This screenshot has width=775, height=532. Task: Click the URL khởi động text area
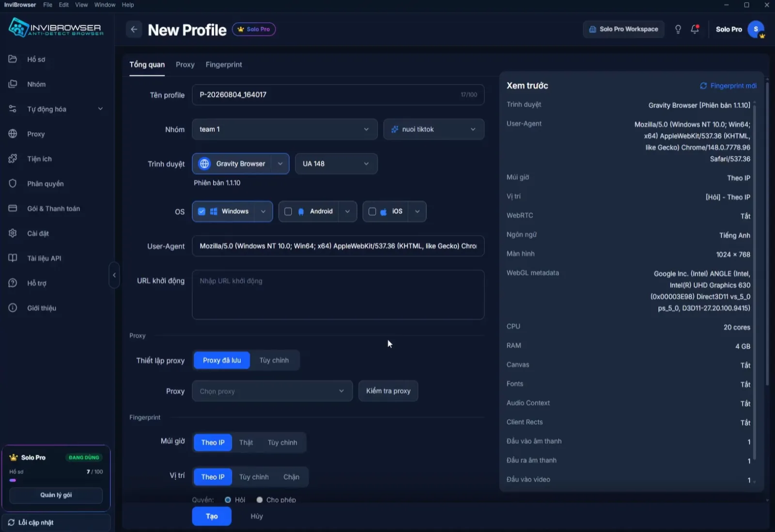[338, 295]
